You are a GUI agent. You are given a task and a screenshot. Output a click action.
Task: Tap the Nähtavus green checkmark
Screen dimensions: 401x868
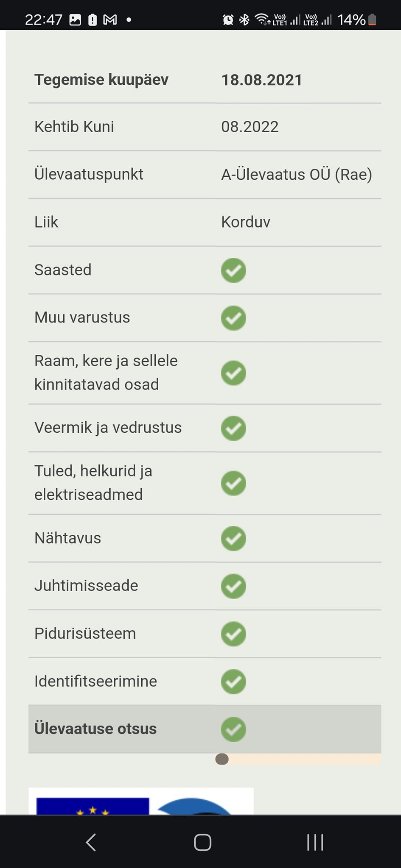click(233, 539)
